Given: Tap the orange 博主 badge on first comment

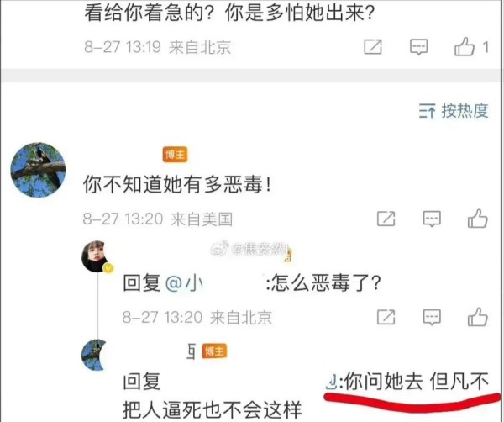Looking at the screenshot, I should pyautogui.click(x=175, y=155).
